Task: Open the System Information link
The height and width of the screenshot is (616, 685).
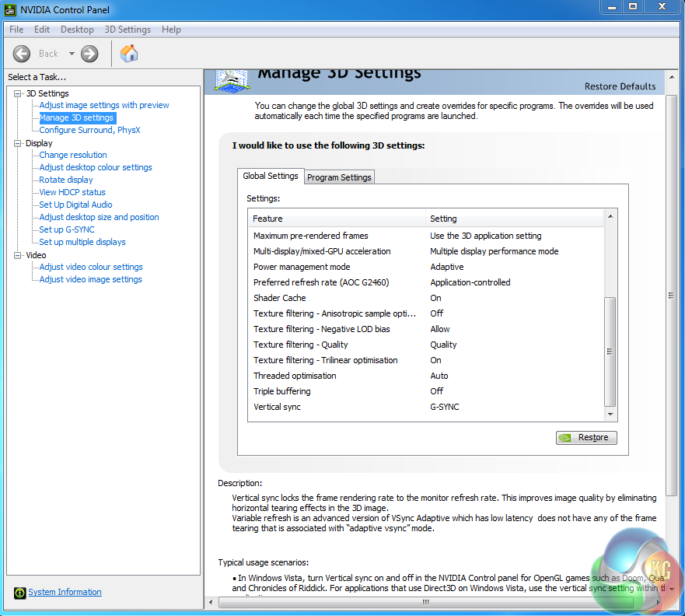Action: point(65,592)
